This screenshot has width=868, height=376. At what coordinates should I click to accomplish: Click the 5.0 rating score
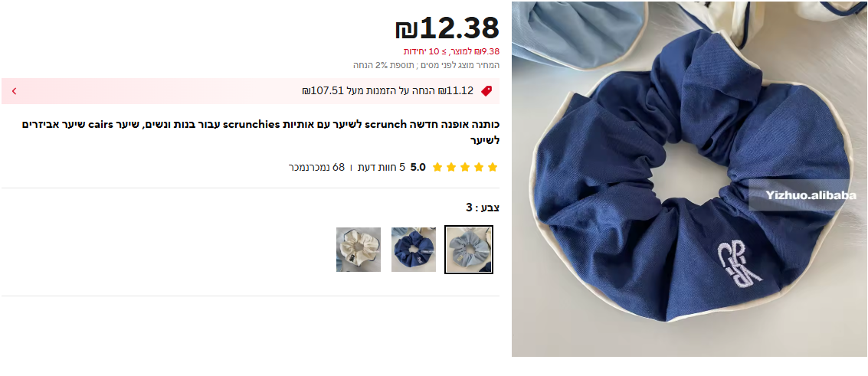(x=418, y=167)
